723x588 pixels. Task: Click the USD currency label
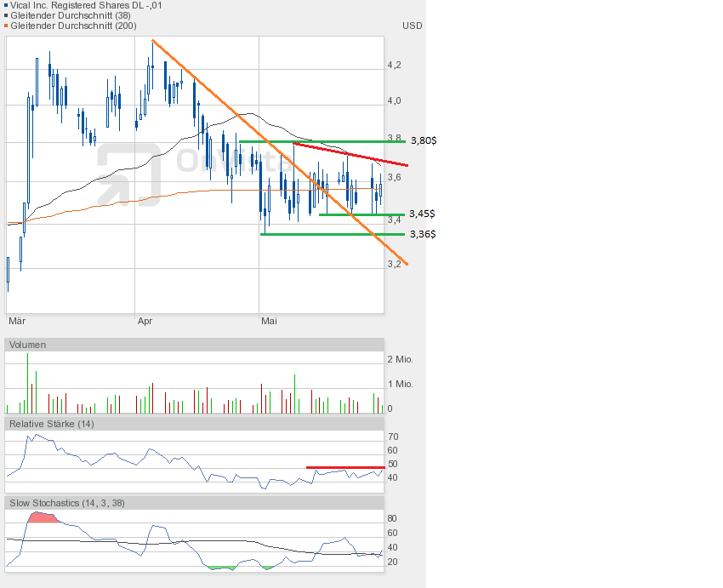pyautogui.click(x=412, y=26)
